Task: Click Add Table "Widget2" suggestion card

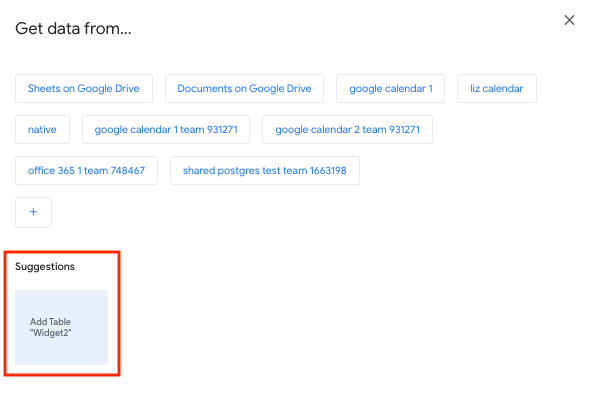Action: coord(61,327)
